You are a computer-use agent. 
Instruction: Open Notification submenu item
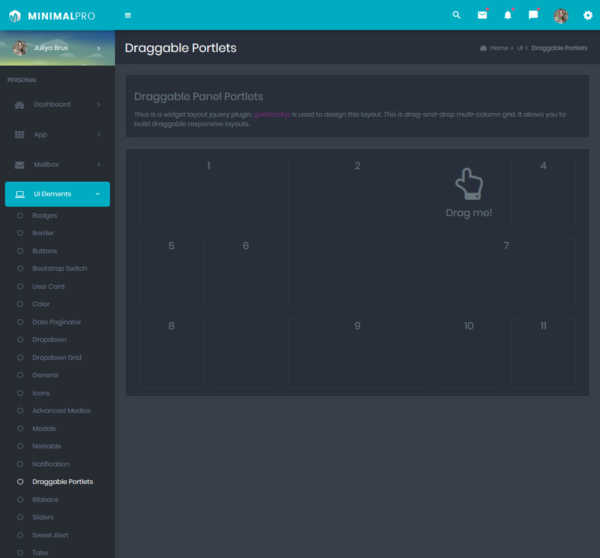pos(51,465)
